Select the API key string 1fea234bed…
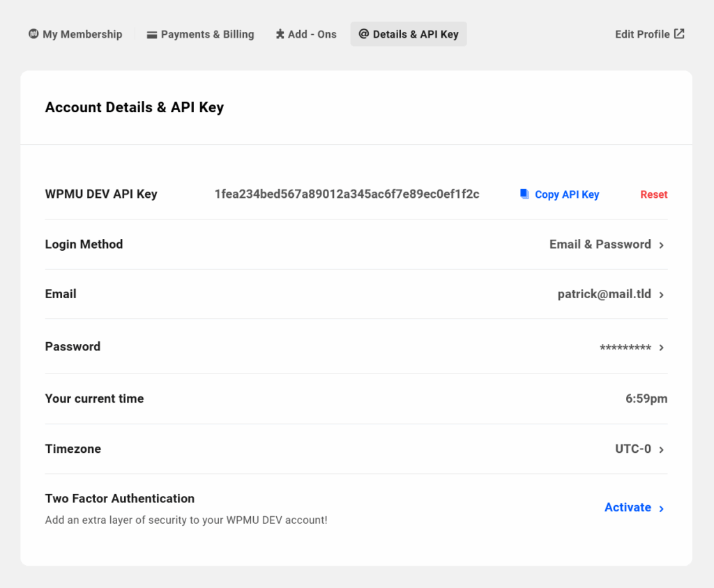This screenshot has height=588, width=714. (347, 194)
